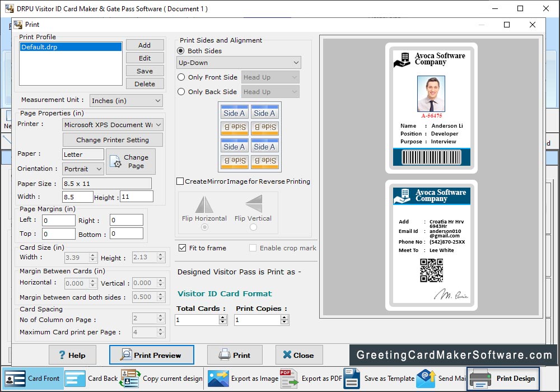Open the Up-Down alignment dropdown
Screen dimensions: 560x392
239,63
